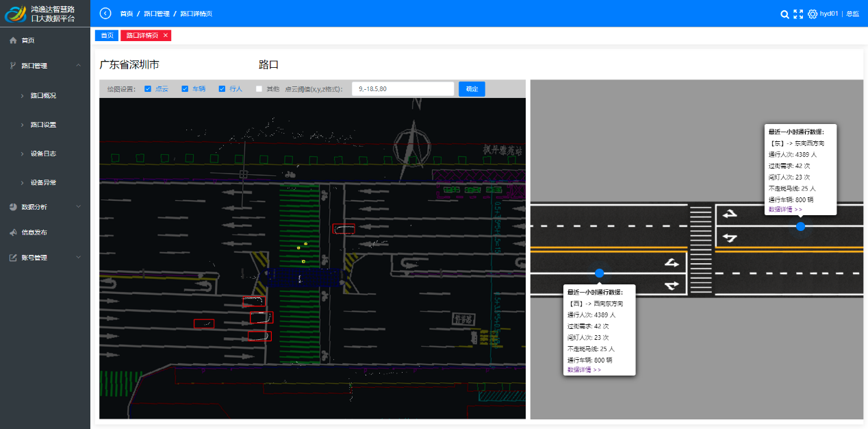The height and width of the screenshot is (429, 868).
Task: Open settings gear icon beside hyd01
Action: [813, 14]
